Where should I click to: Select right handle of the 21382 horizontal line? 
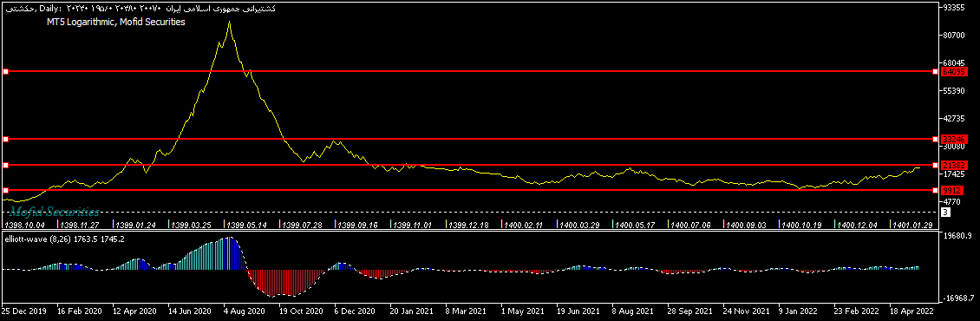(935, 165)
